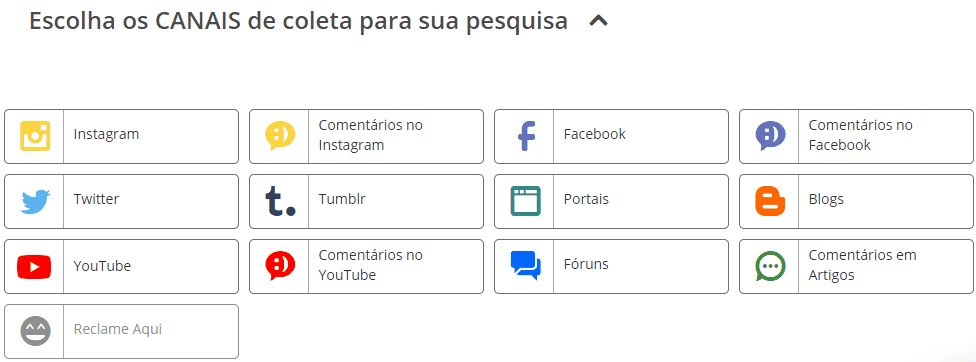This screenshot has width=976, height=362.
Task: Click the orange Blogs icon
Action: tap(770, 202)
